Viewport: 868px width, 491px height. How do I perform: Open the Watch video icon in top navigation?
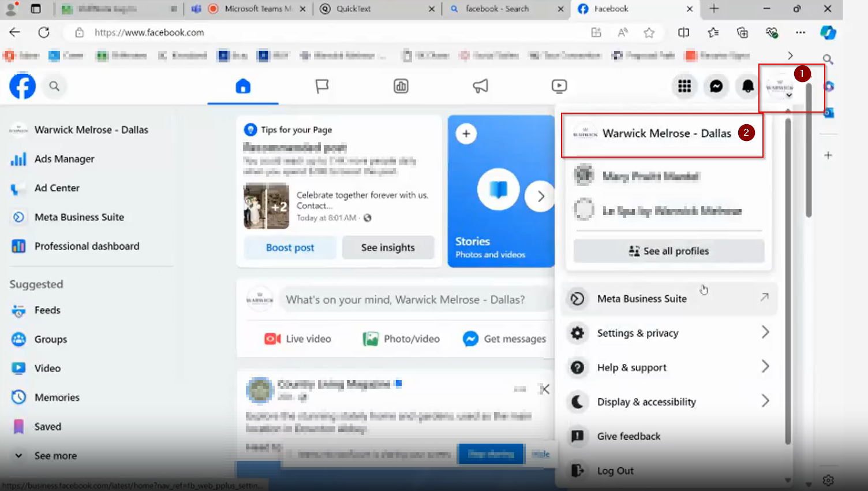559,86
